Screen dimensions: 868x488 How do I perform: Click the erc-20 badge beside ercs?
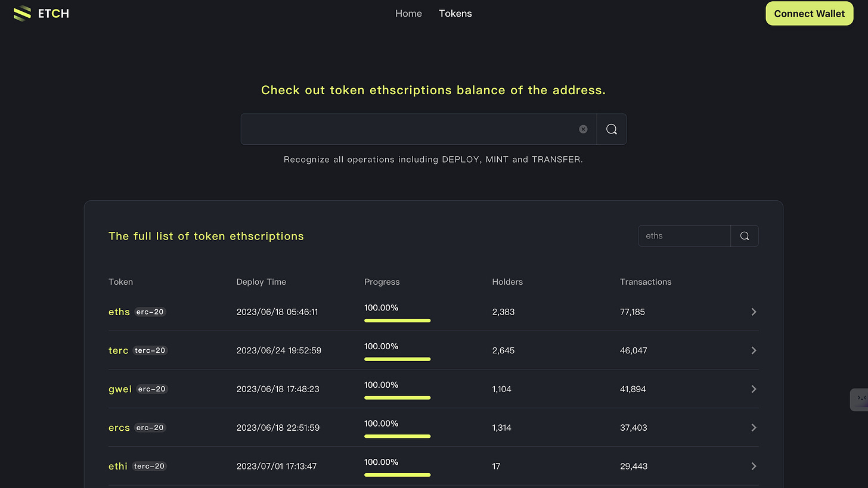point(150,428)
